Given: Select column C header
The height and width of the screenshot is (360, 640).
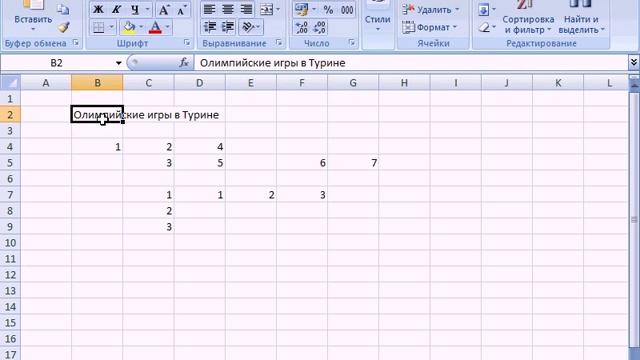Looking at the screenshot, I should [x=149, y=83].
